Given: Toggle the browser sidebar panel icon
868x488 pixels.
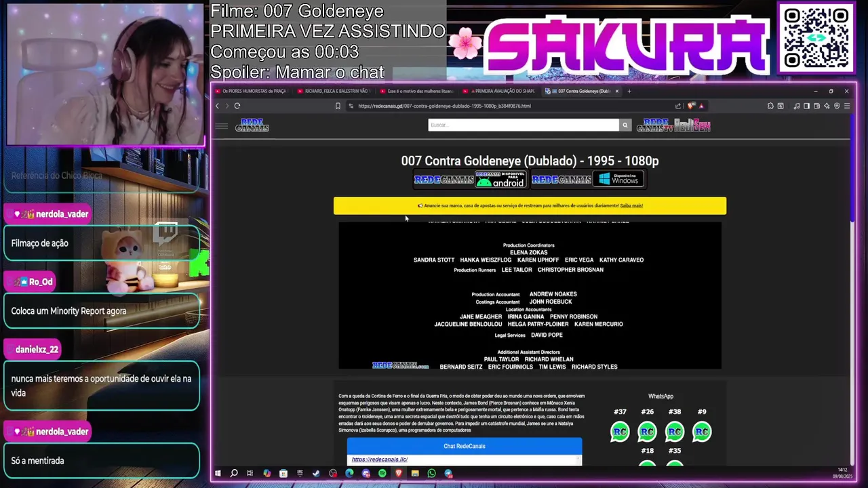Looking at the screenshot, I should coord(806,106).
